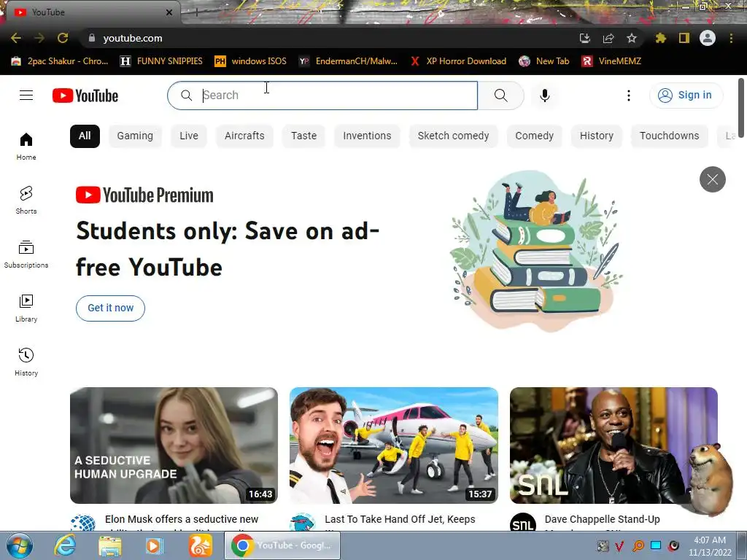The image size is (747, 560).
Task: Click Get it now button
Action: click(111, 308)
